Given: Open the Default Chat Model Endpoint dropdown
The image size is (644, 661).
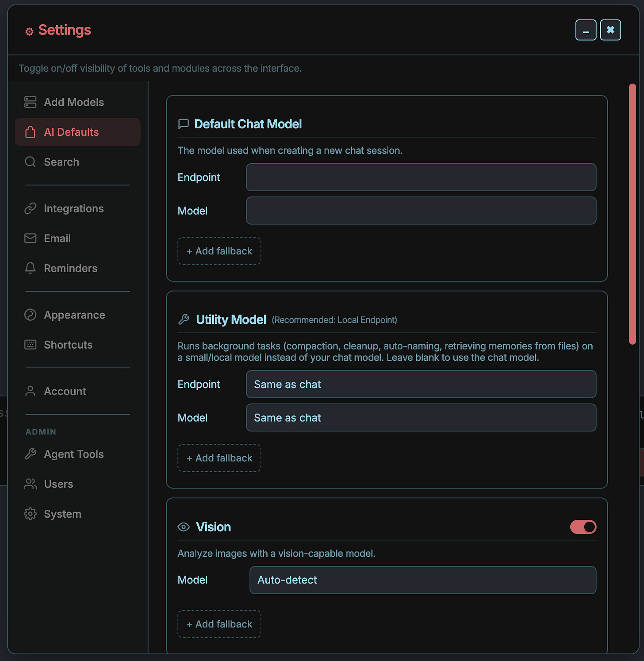Looking at the screenshot, I should [421, 177].
